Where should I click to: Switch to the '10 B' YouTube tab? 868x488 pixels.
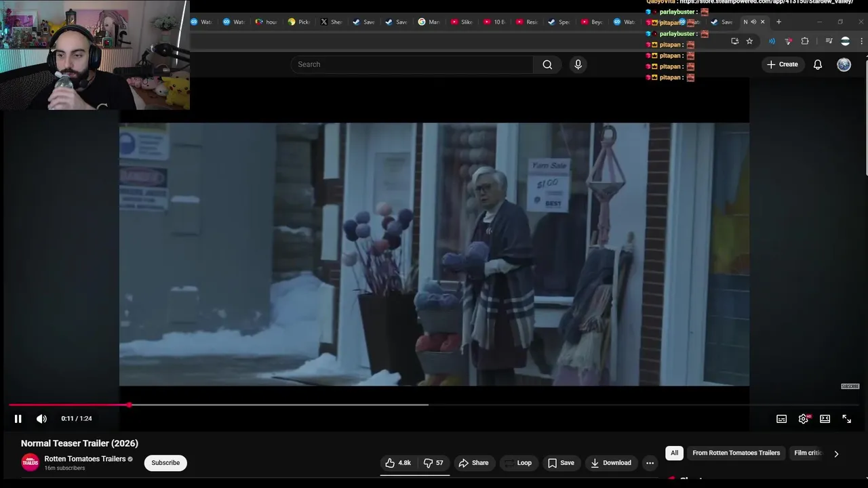pos(494,22)
